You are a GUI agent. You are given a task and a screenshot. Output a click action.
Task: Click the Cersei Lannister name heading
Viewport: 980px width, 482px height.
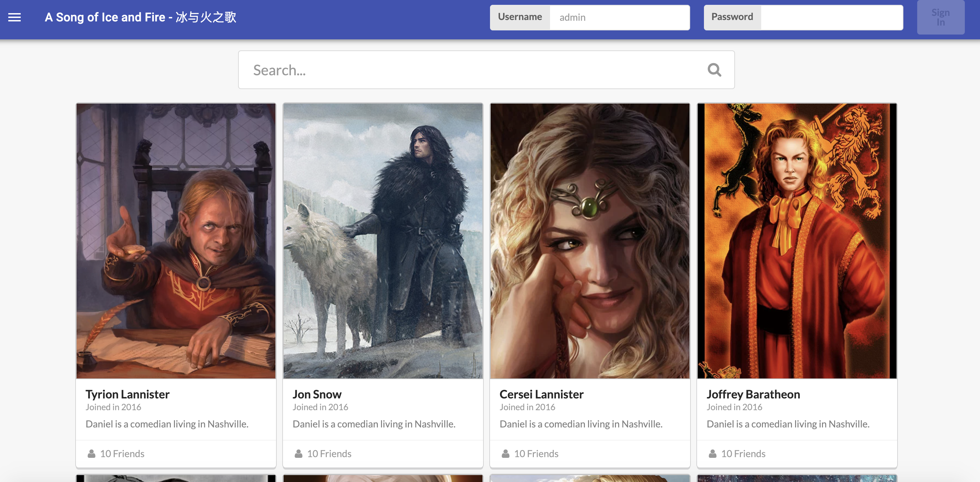point(541,394)
